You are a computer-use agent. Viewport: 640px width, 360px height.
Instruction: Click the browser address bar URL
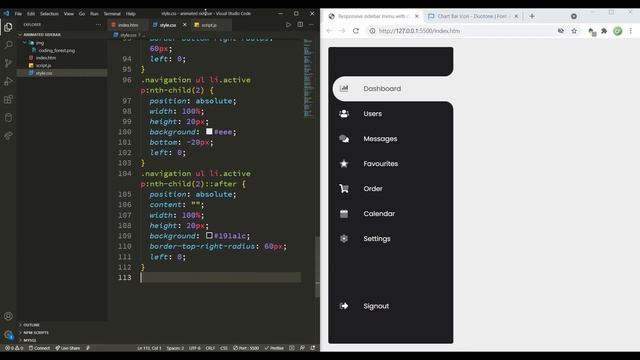[419, 31]
